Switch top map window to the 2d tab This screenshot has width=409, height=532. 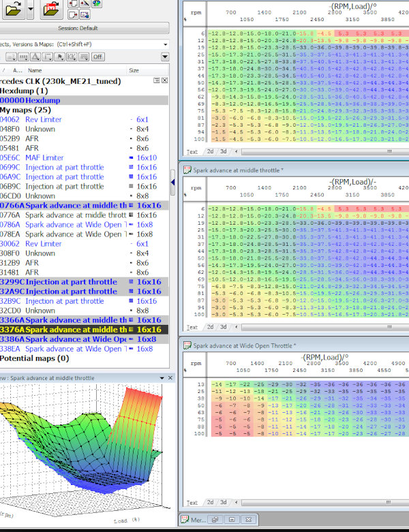pos(211,151)
